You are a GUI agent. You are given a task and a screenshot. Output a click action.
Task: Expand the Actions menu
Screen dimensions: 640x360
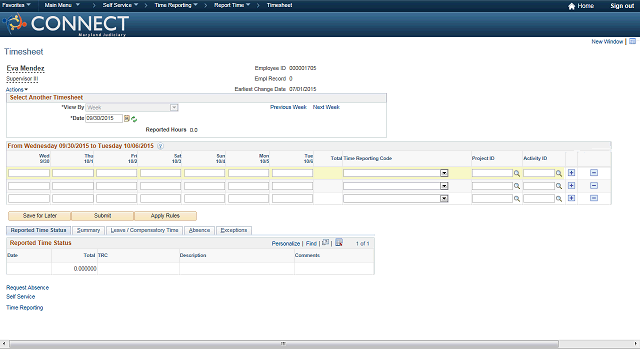[x=17, y=89]
